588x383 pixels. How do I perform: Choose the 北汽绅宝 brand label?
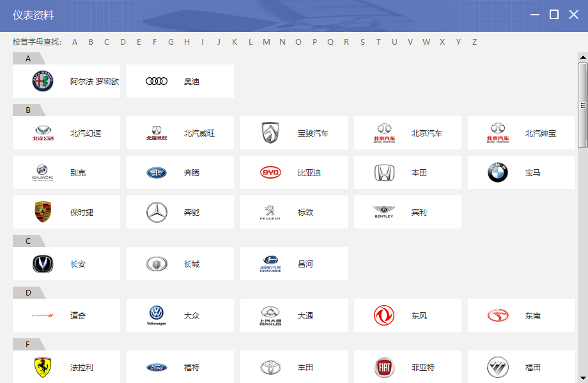point(540,133)
